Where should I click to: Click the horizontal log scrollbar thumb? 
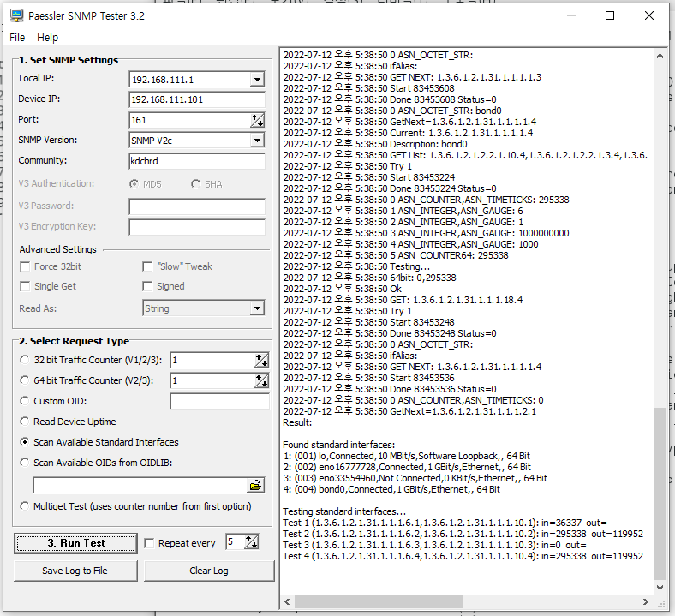(x=379, y=601)
